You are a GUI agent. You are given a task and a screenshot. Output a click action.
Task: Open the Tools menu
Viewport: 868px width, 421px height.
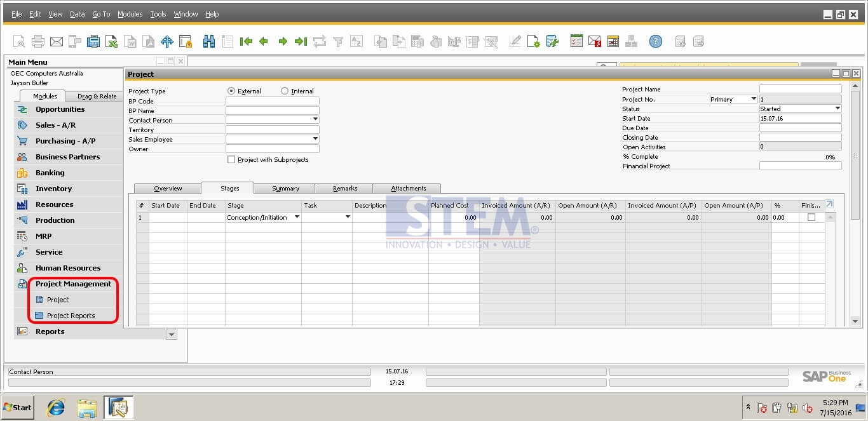(x=158, y=14)
